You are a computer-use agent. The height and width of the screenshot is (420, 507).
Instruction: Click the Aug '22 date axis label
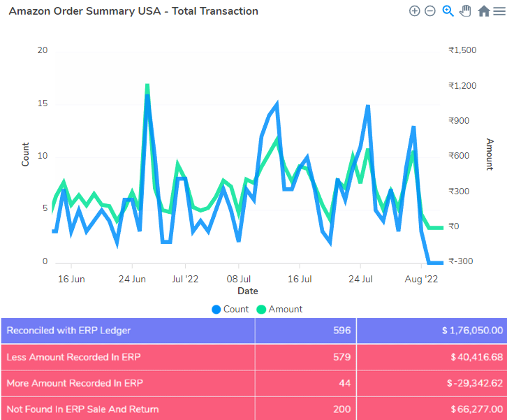(421, 279)
